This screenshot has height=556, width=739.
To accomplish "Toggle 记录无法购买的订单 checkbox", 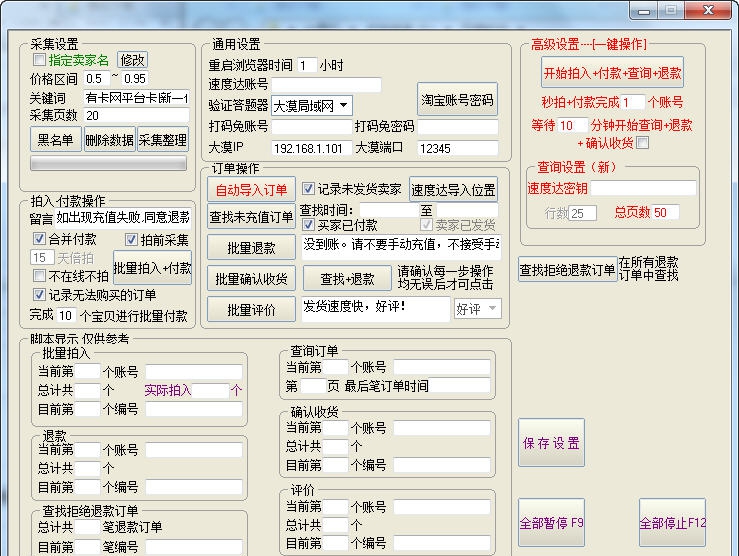I will pyautogui.click(x=39, y=295).
